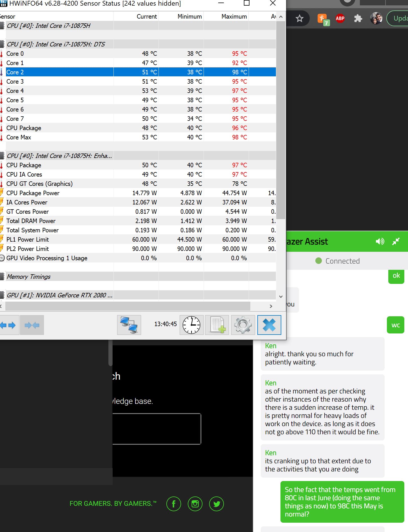The image size is (408, 532).
Task: Open the AdBlock Plus extension icon
Action: click(340, 18)
